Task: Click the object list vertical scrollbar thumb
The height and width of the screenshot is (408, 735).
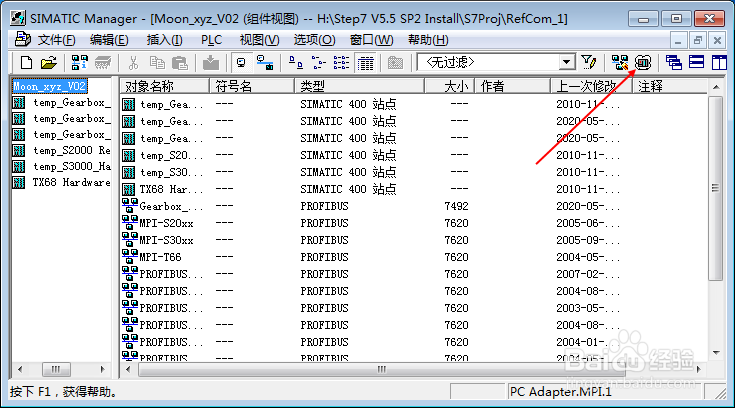Action: pos(716,189)
